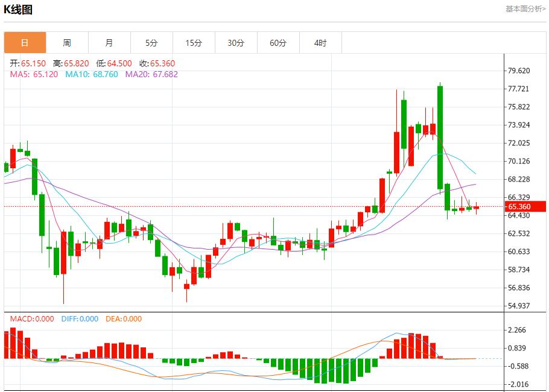Switch to the 4时 chart tab

pos(320,43)
